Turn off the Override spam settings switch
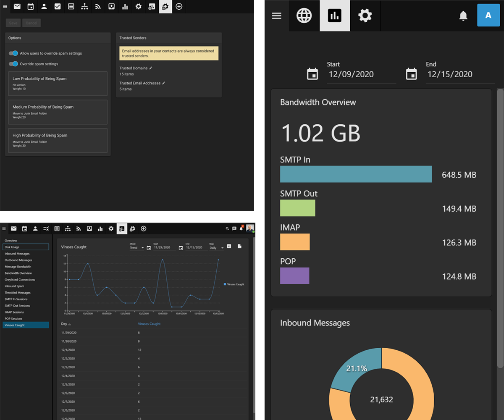This screenshot has width=504, height=420. (13, 64)
